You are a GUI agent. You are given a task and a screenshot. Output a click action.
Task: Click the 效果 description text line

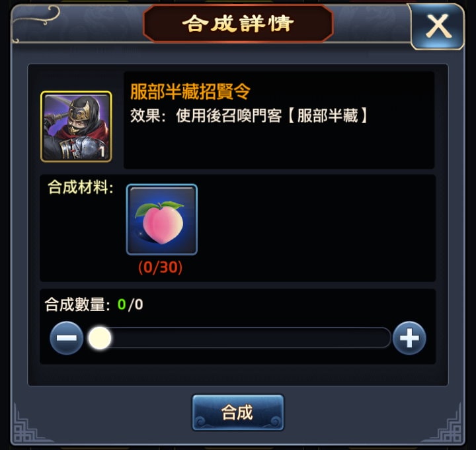[x=249, y=116]
